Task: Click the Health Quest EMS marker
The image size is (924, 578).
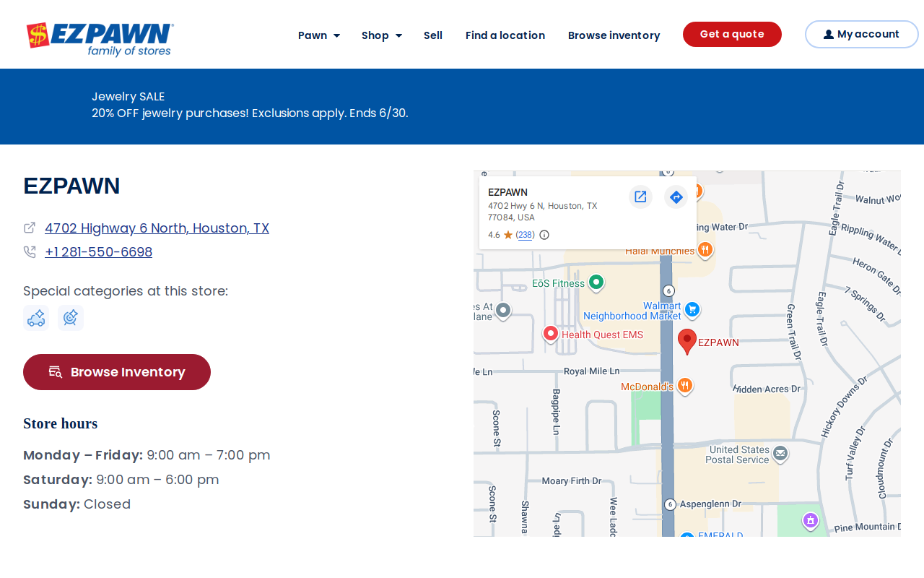Action: [x=551, y=334]
